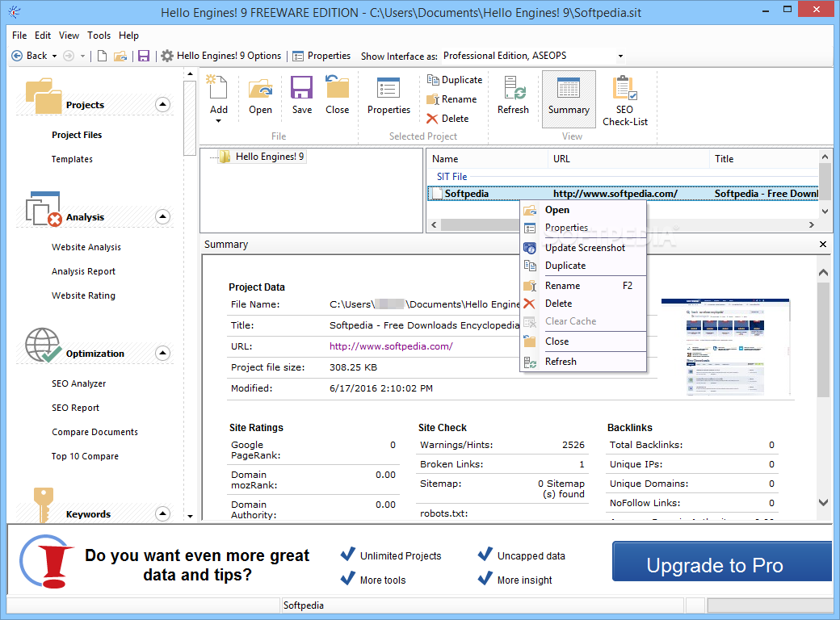Click the Save ribbon icon
This screenshot has height=620, width=840.
[301, 88]
